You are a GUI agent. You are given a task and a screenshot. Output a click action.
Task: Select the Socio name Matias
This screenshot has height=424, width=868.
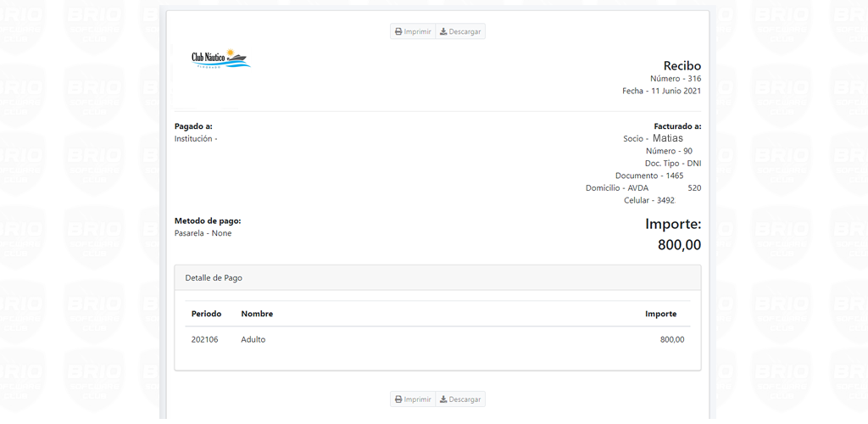(668, 138)
